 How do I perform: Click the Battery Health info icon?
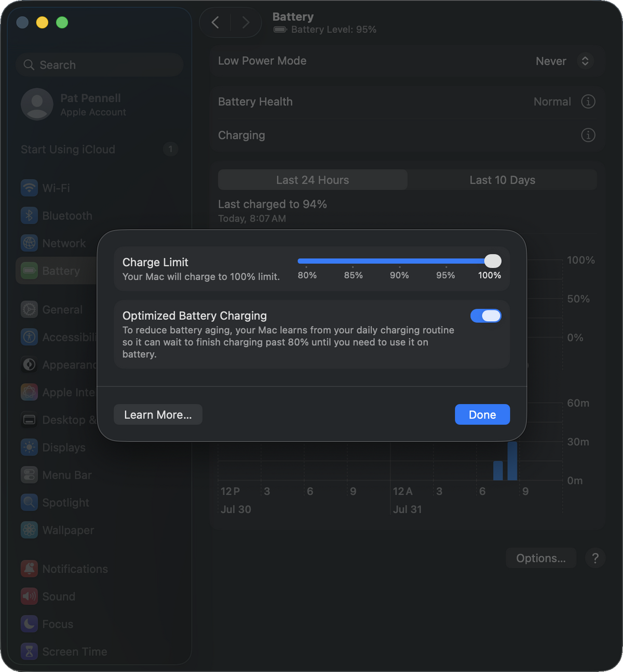click(x=588, y=102)
